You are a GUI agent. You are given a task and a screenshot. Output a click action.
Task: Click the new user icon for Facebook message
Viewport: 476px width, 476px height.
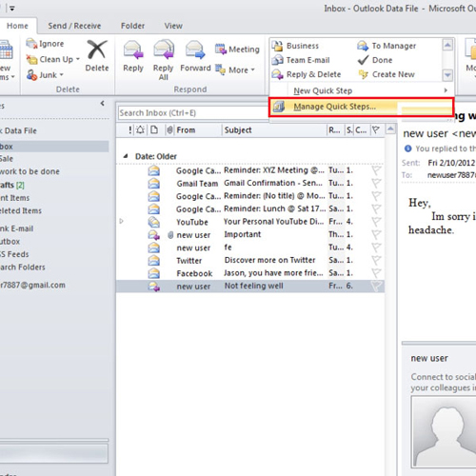(x=154, y=273)
